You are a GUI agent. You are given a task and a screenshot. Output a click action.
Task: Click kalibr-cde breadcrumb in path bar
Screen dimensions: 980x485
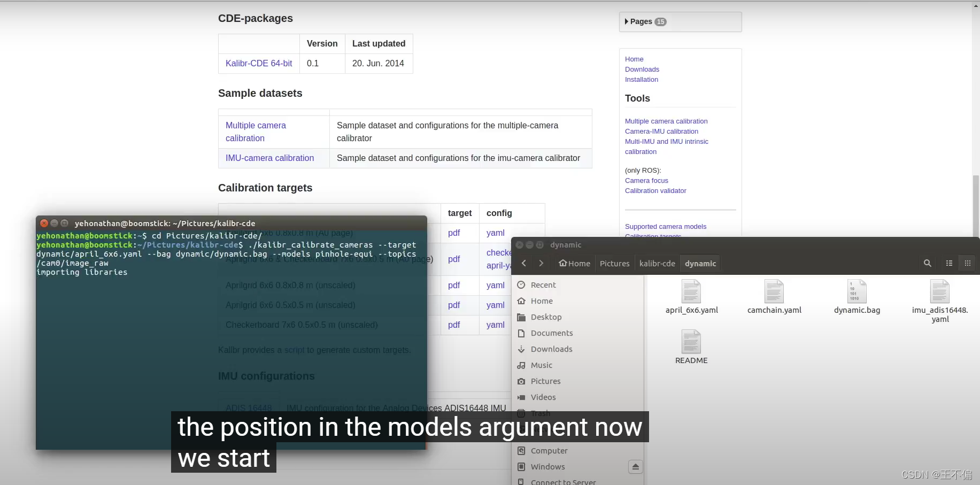tap(657, 263)
